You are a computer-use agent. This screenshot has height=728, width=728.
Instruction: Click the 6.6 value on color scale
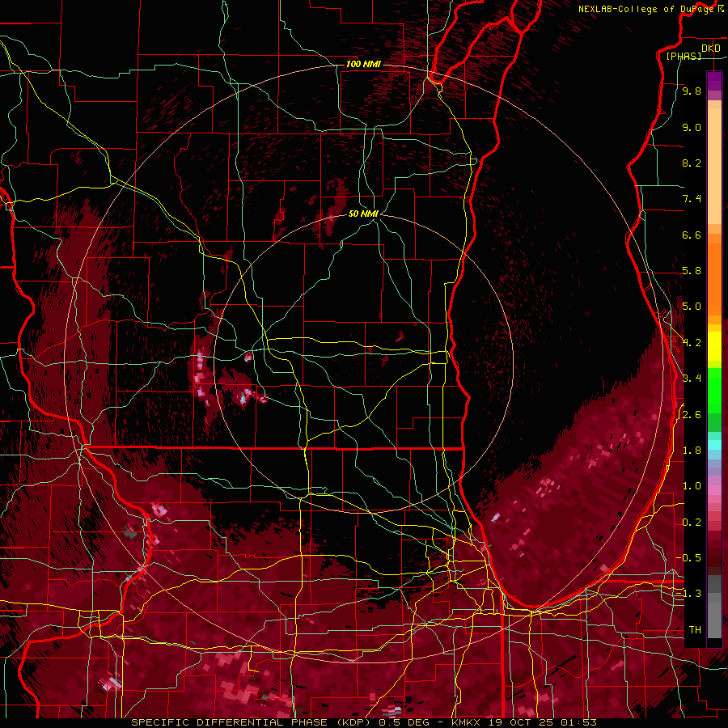[692, 235]
